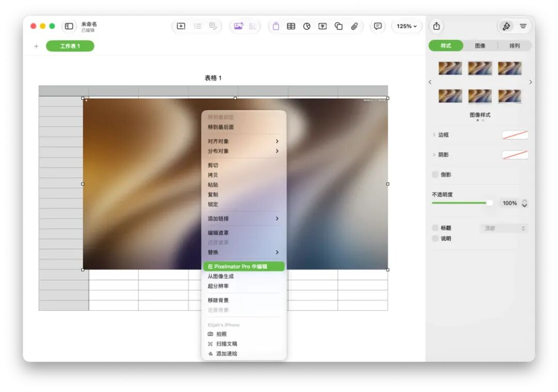This screenshot has width=558, height=392.
Task: Click the 阴影 shadow color swatch
Action: coord(515,155)
